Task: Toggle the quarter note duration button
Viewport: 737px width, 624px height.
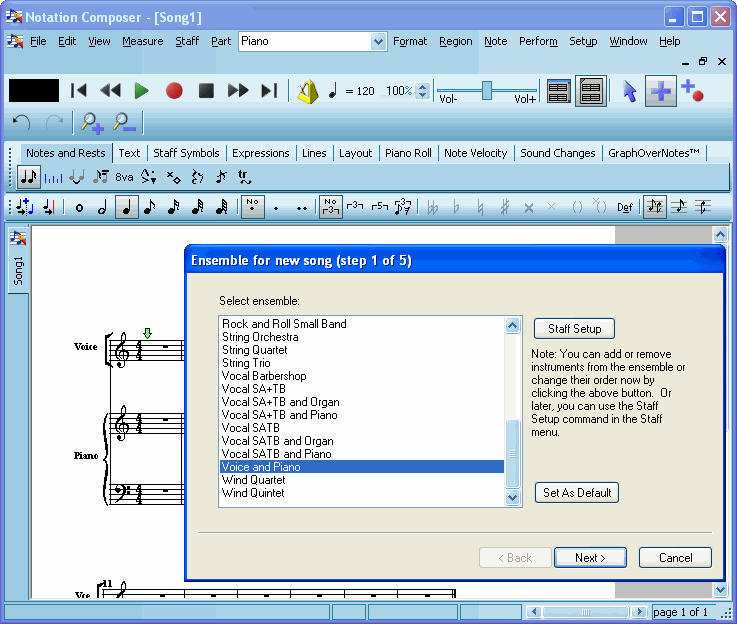Action: click(126, 207)
